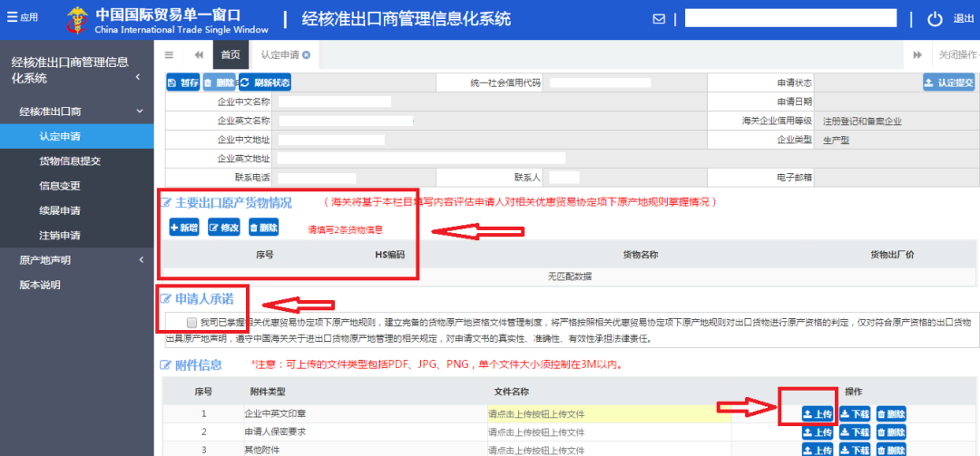
Task: Open the 关闭操作 dropdown
Action: click(957, 54)
